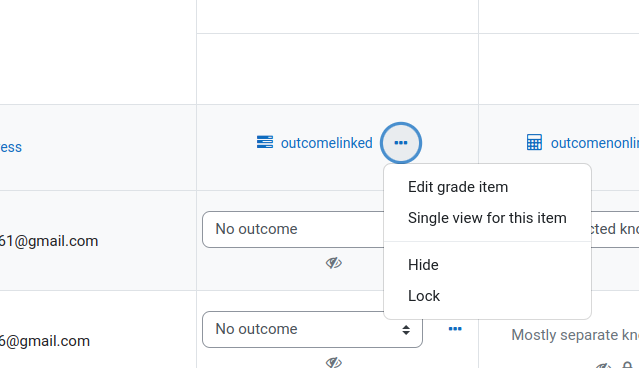Click the outcomenonlinked calculator icon

(534, 142)
